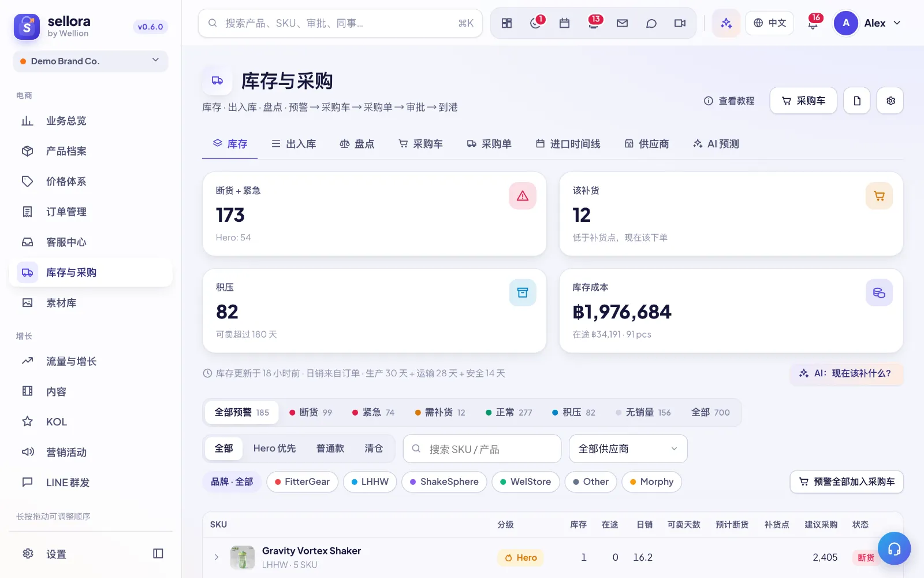Toggle the orange Morphy brand chip
This screenshot has width=924, height=578.
pyautogui.click(x=651, y=481)
